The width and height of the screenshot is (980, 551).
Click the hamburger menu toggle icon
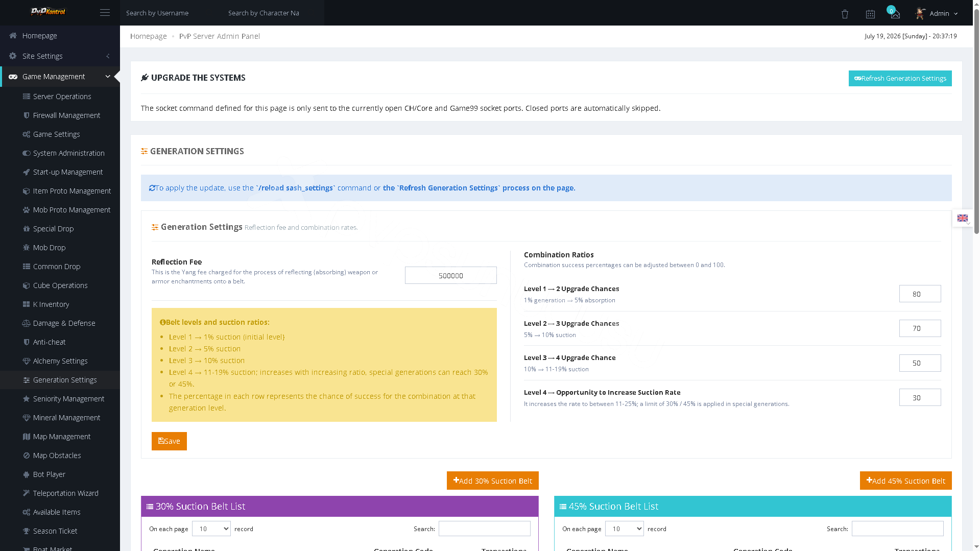tap(105, 13)
